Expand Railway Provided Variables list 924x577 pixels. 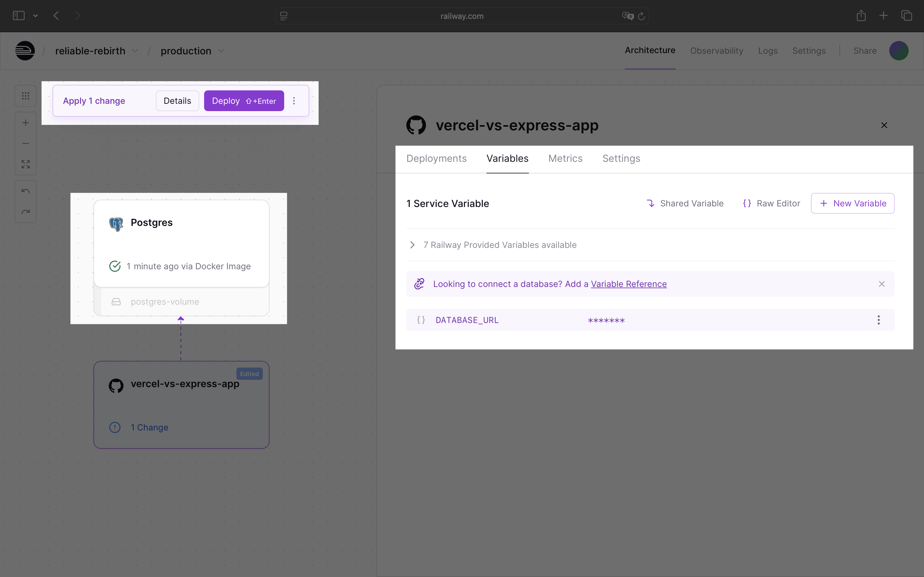coord(413,245)
